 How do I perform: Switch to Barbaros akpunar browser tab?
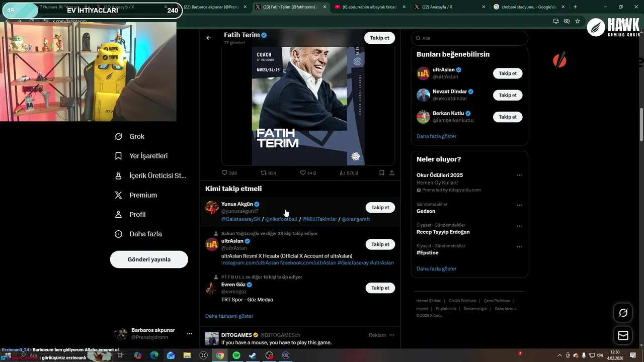pyautogui.click(x=211, y=7)
